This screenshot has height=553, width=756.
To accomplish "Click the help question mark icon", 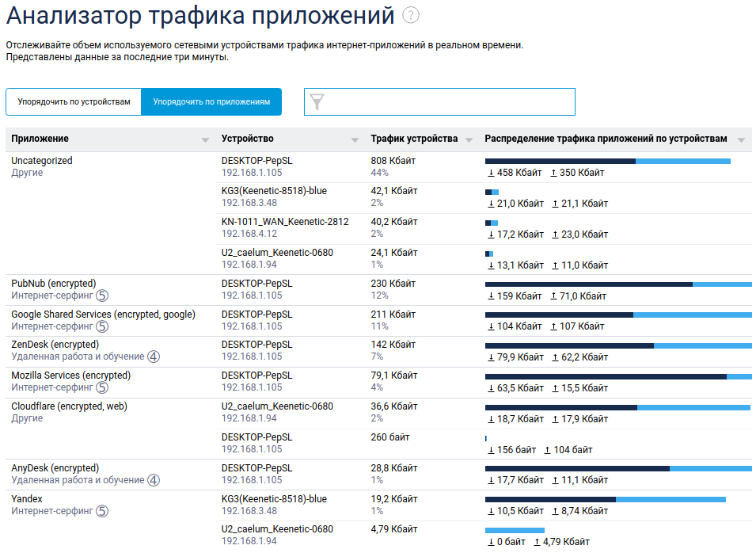I will (x=411, y=15).
